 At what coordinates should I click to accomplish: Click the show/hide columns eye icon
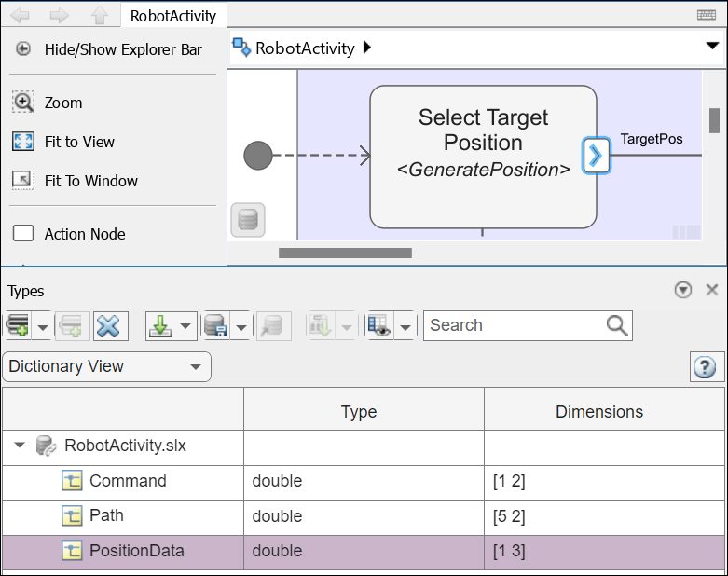[379, 326]
